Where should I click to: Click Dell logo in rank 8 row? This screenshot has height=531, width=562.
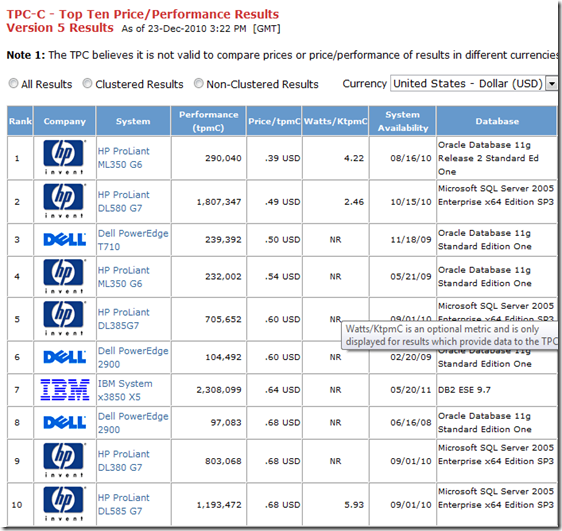coord(65,422)
